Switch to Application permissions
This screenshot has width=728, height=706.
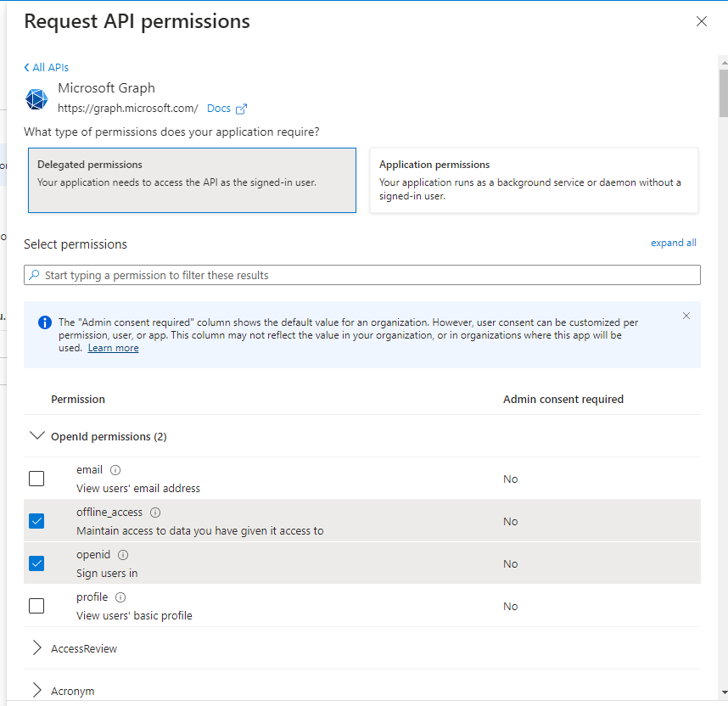click(x=534, y=180)
